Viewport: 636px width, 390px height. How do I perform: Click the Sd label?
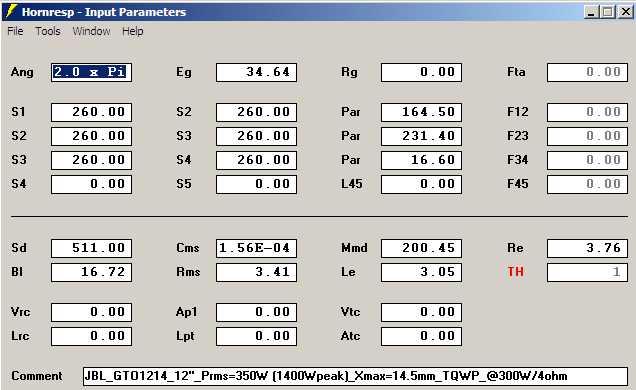pos(19,248)
